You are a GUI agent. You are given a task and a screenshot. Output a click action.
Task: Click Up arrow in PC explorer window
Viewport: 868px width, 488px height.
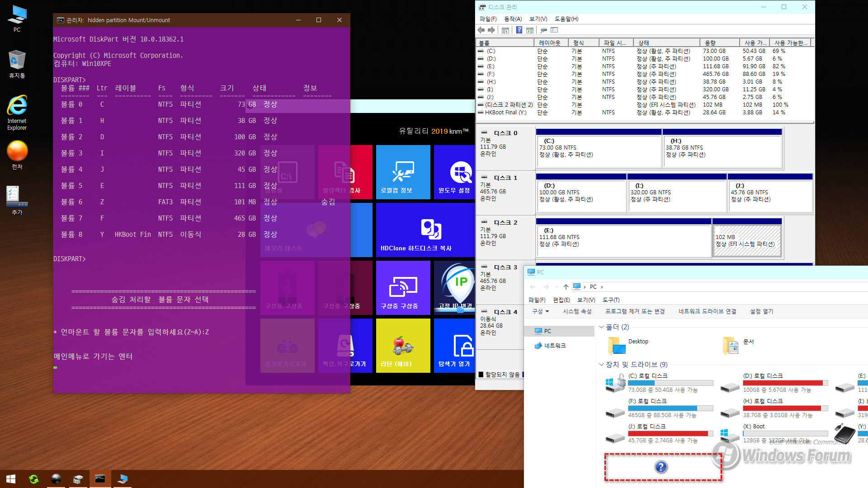point(566,287)
